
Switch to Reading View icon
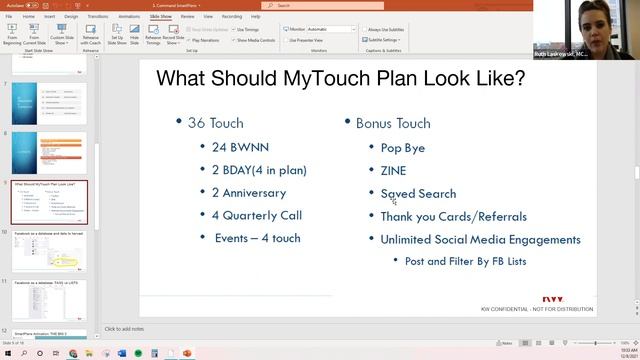(x=552, y=343)
